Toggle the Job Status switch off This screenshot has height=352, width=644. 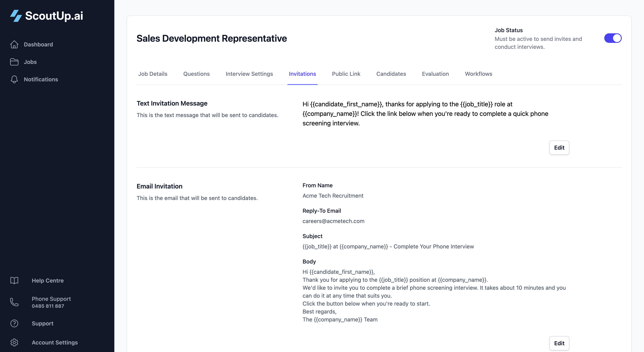[x=613, y=38]
